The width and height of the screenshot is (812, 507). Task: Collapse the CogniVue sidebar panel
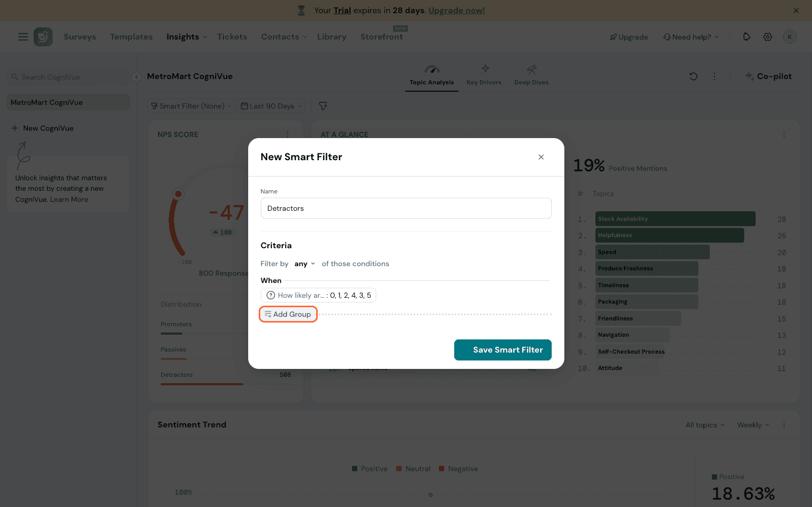pos(136,77)
